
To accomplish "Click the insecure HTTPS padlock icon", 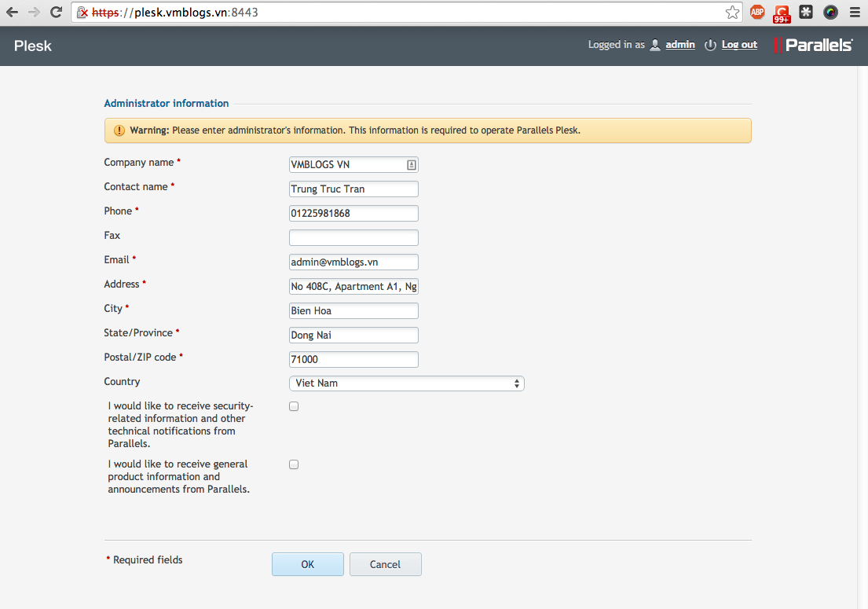I will [82, 13].
